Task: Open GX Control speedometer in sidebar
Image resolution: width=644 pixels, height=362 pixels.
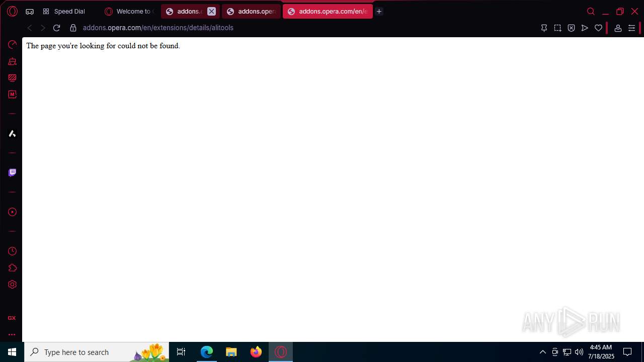Action: click(x=12, y=45)
